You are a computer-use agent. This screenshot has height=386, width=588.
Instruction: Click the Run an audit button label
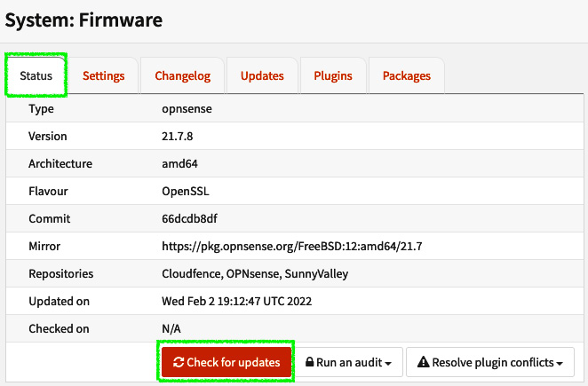[x=349, y=362]
